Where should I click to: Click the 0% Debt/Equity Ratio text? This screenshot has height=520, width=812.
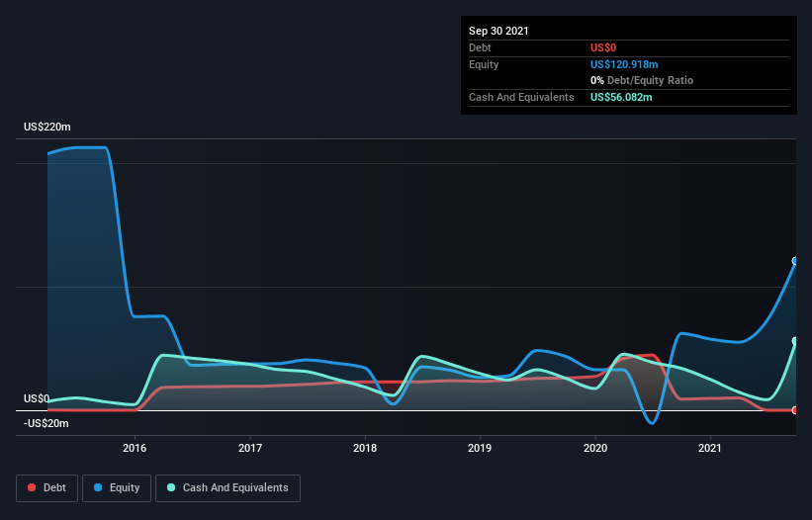pyautogui.click(x=642, y=80)
